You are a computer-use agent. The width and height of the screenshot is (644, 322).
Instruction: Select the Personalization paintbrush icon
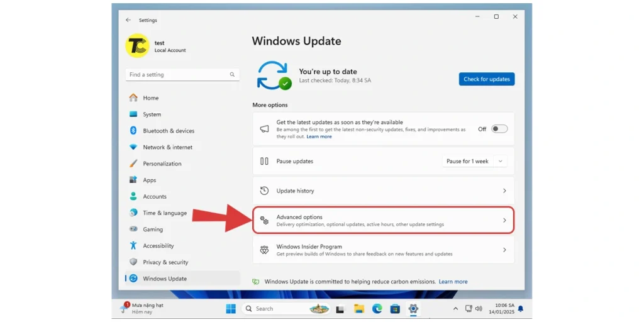pos(133,164)
